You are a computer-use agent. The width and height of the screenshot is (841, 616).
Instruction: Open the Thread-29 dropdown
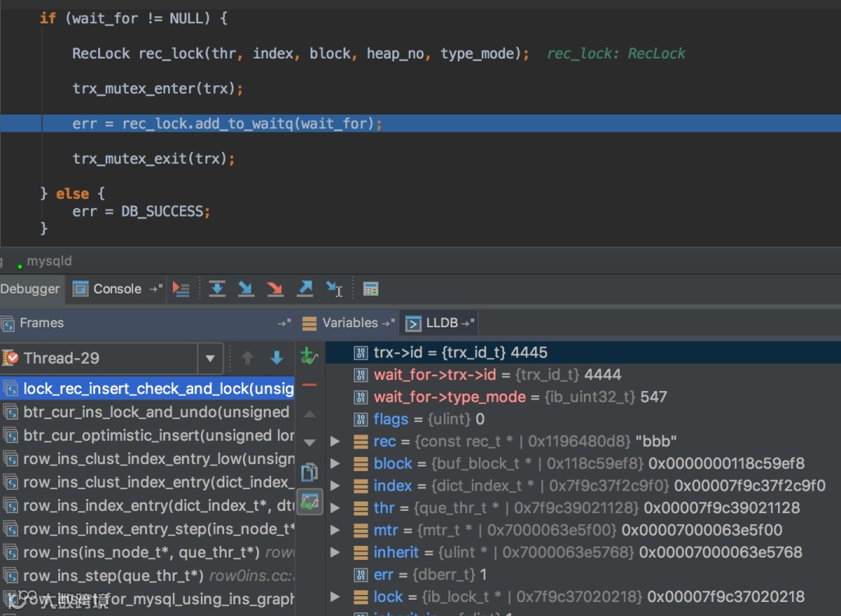click(x=209, y=359)
